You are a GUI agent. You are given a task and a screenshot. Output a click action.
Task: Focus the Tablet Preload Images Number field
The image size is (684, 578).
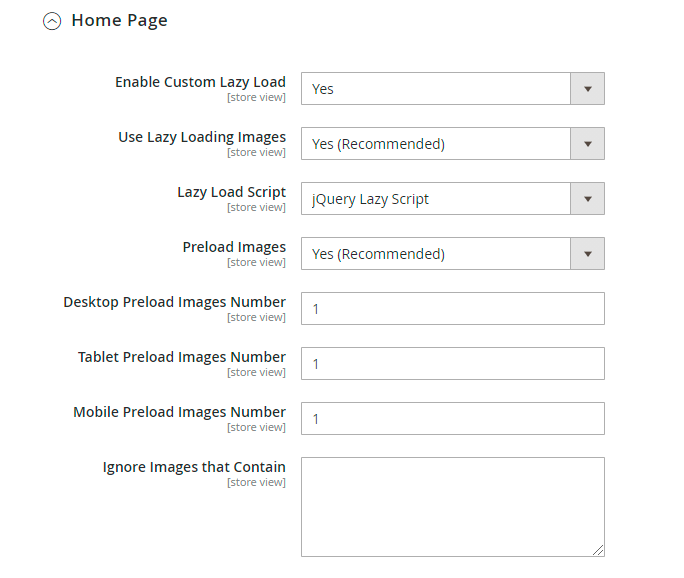452,364
